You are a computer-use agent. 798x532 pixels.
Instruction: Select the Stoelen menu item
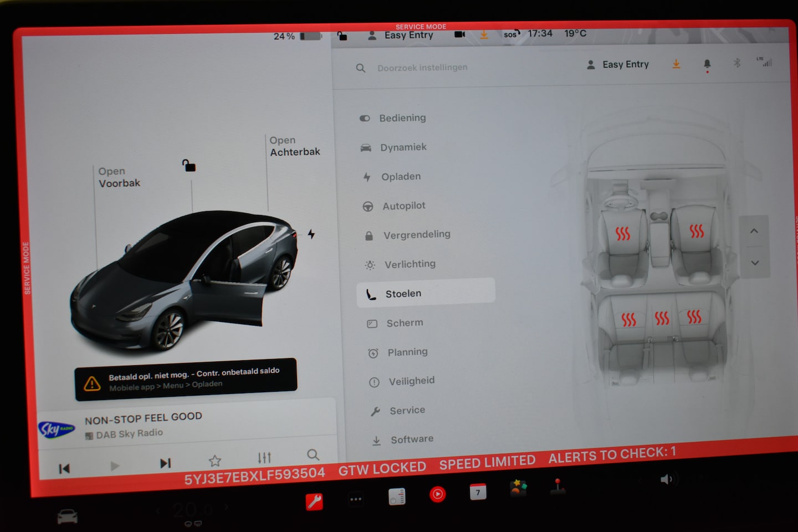pos(426,292)
